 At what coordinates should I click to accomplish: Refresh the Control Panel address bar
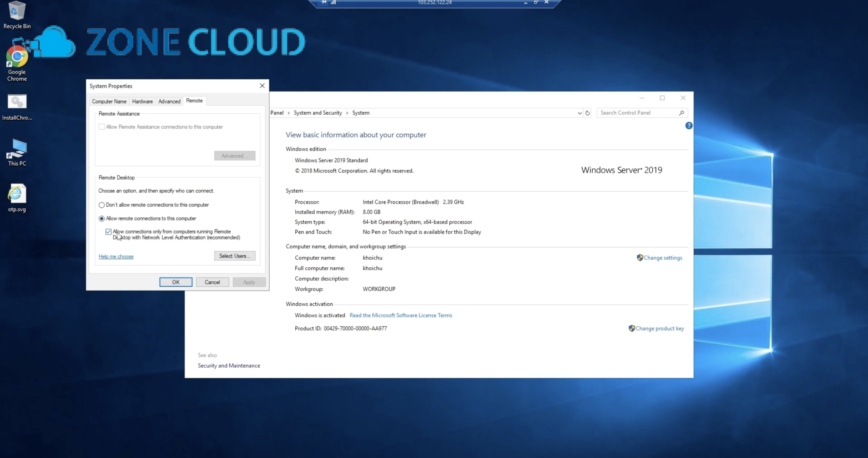click(x=588, y=113)
